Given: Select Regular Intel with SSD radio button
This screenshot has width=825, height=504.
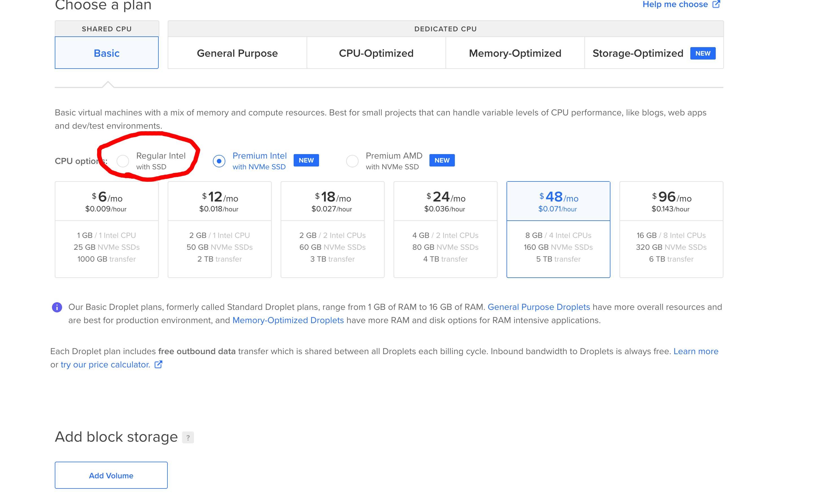Looking at the screenshot, I should 123,161.
